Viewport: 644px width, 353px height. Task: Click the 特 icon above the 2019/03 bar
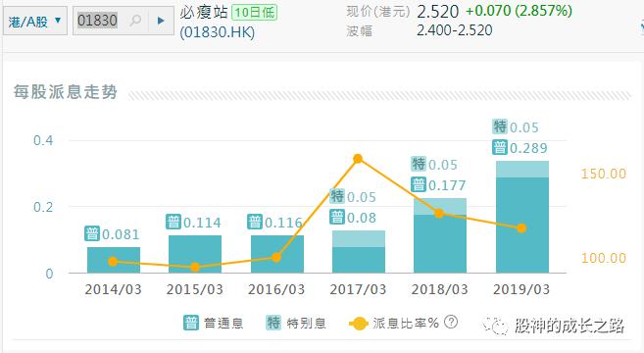[500, 126]
